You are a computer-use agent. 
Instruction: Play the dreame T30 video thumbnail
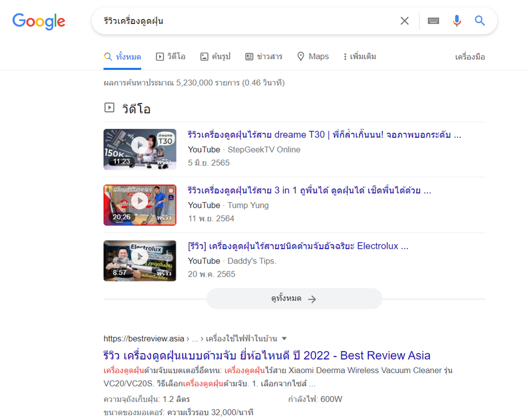(x=140, y=149)
